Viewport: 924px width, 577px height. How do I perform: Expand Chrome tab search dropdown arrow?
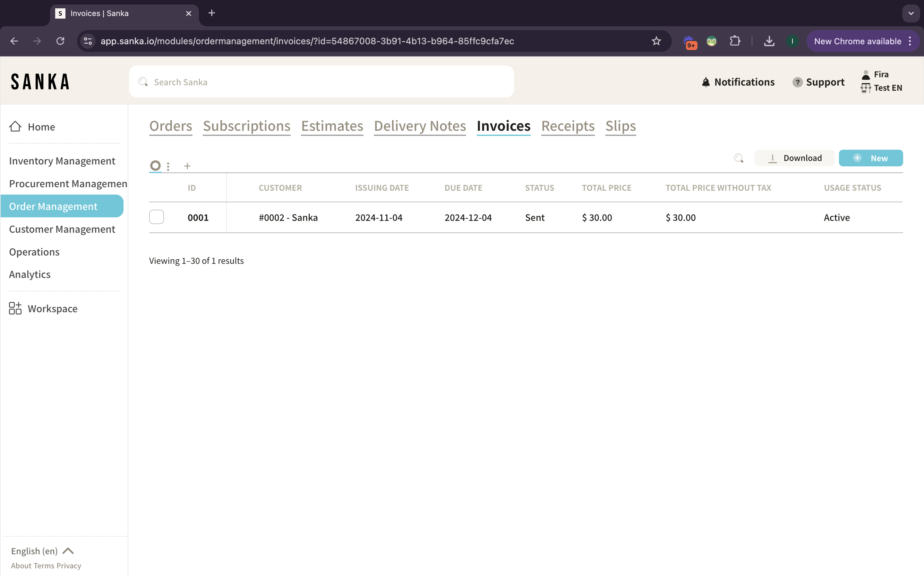tap(911, 13)
